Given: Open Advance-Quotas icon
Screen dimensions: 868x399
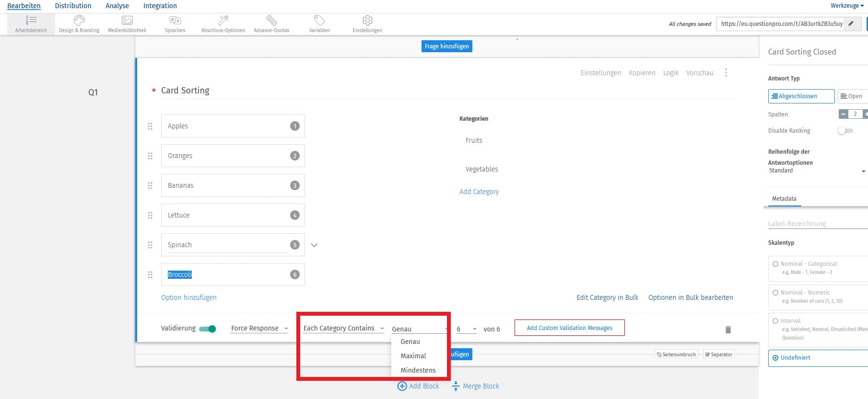Looking at the screenshot, I should coord(271,21).
